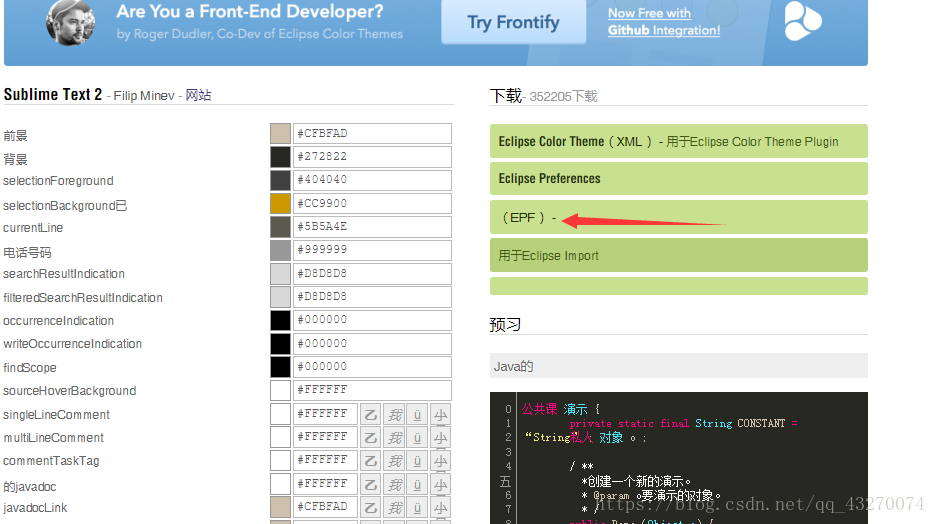This screenshot has height=524, width=936.
Task: Open the occurrenceIndication black swatch
Action: click(280, 320)
